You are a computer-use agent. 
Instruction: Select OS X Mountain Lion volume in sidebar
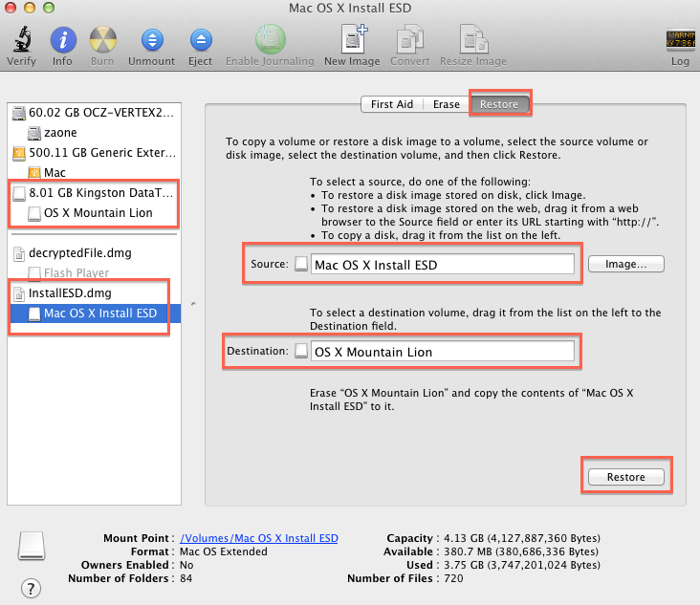tap(94, 213)
